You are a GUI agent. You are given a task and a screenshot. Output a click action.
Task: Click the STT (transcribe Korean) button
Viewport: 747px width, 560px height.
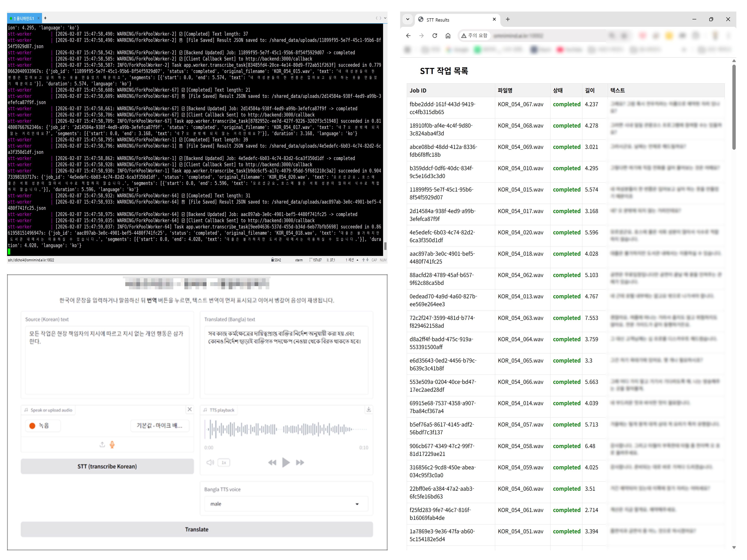coord(107,466)
